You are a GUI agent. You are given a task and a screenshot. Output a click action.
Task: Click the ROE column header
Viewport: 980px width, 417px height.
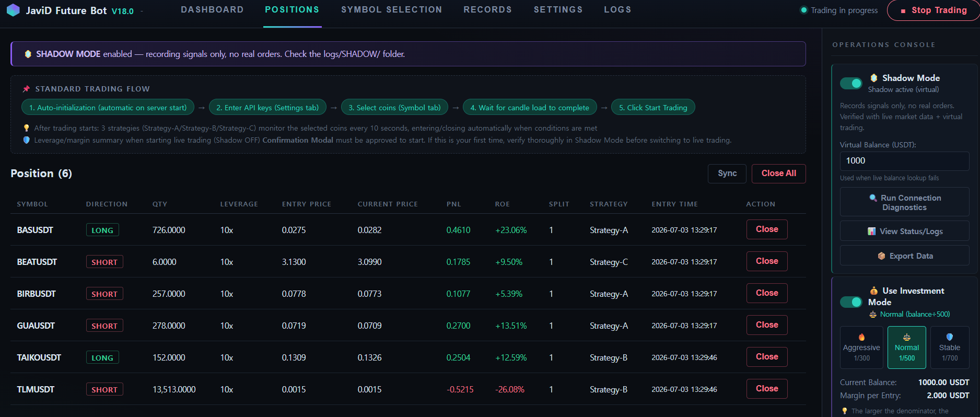503,204
